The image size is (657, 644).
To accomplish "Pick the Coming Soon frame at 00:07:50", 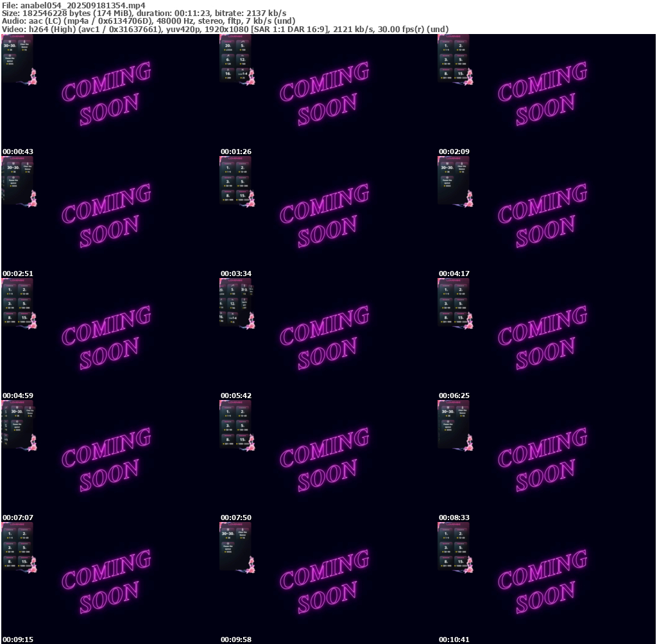I will tap(328, 461).
